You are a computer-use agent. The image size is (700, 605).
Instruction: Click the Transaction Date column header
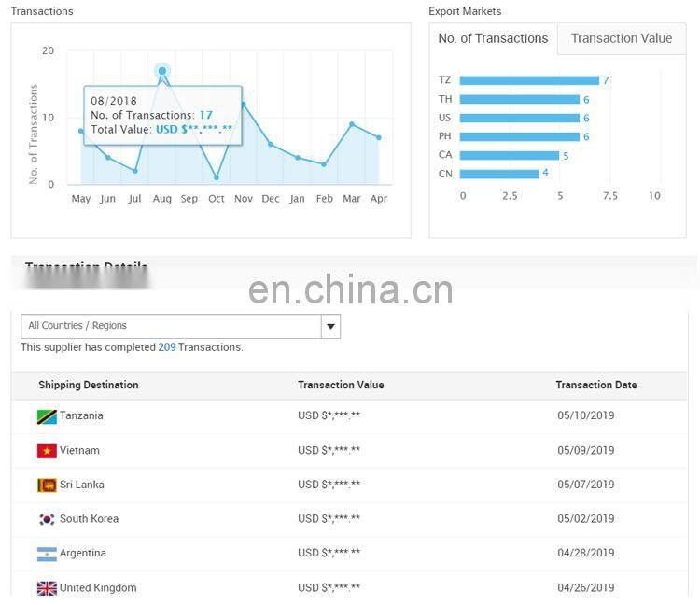coord(595,385)
